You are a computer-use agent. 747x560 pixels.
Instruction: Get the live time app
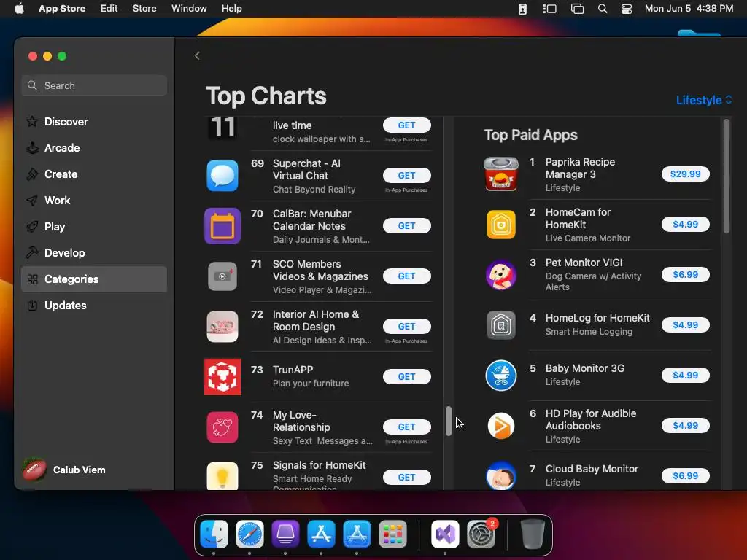406,125
